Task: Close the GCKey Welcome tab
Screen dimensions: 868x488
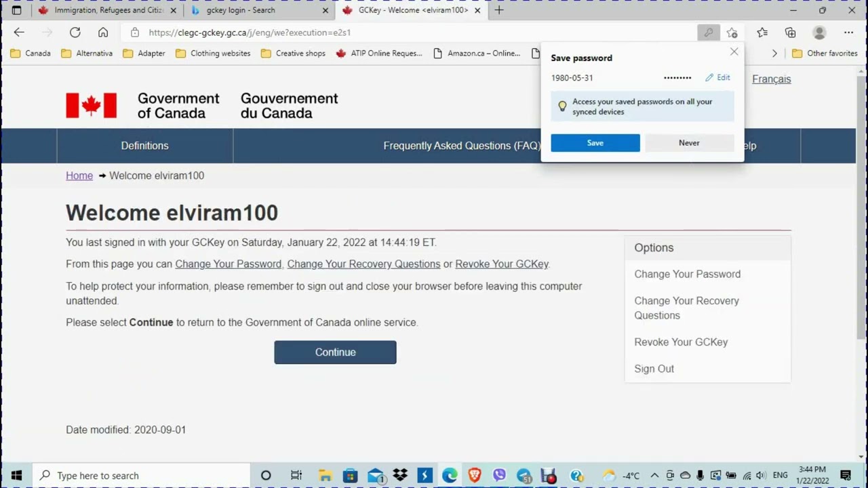Action: pyautogui.click(x=477, y=10)
